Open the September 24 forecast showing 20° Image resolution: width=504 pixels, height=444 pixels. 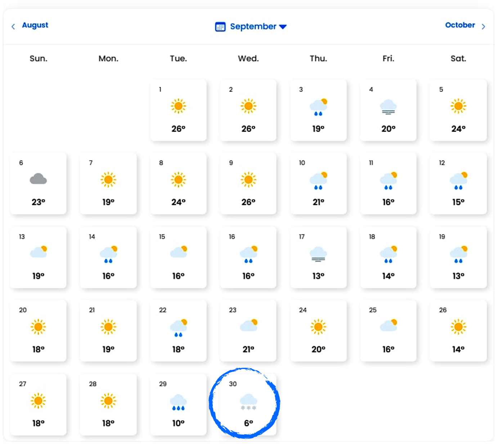[319, 331]
